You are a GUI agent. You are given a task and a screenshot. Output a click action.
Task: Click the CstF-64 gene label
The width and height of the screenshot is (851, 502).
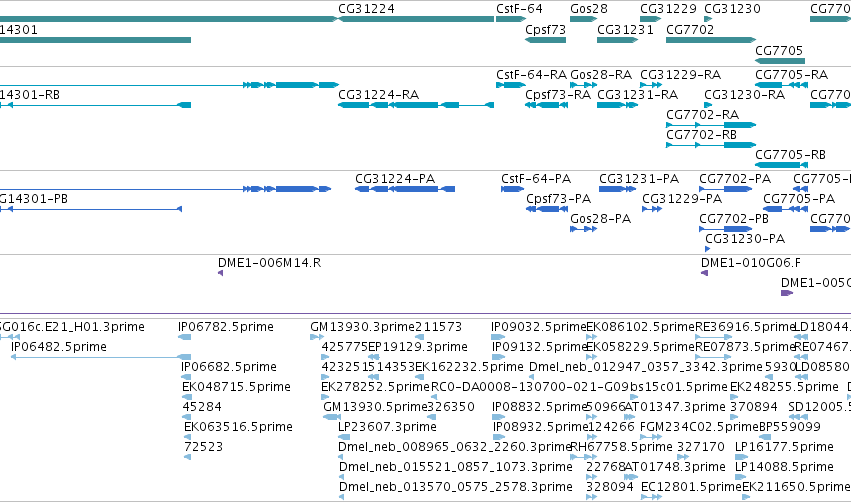[519, 9]
